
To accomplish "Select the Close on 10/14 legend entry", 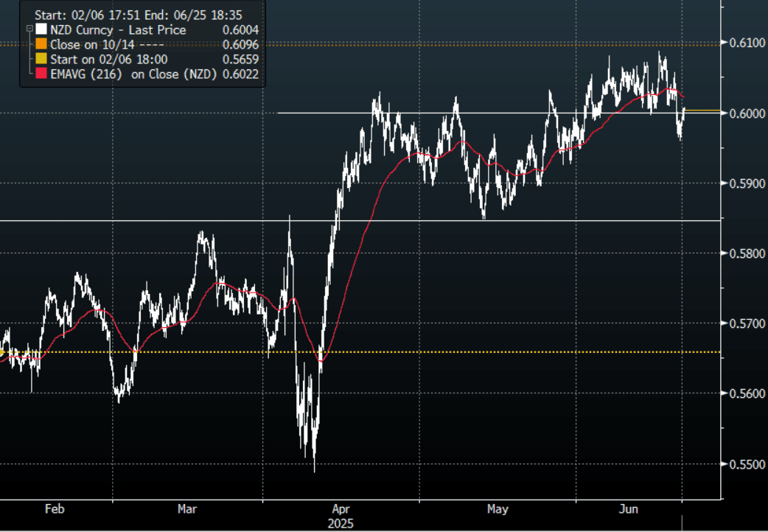I will 102,45.
